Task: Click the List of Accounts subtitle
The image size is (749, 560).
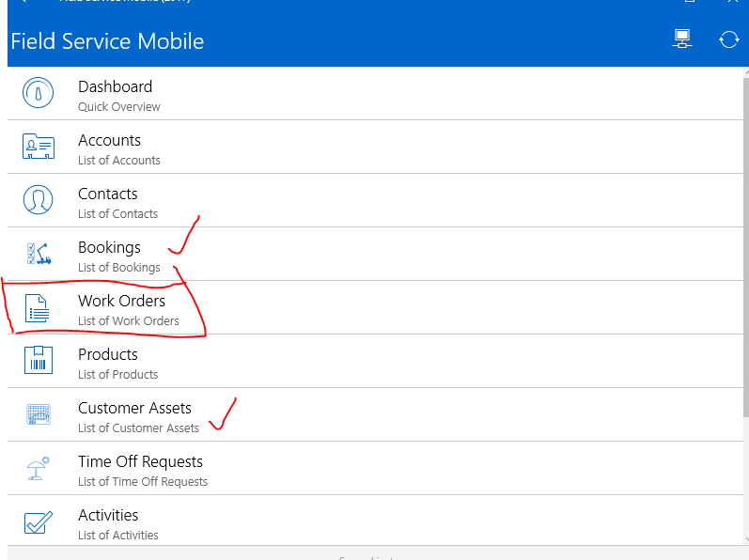Action: click(119, 161)
